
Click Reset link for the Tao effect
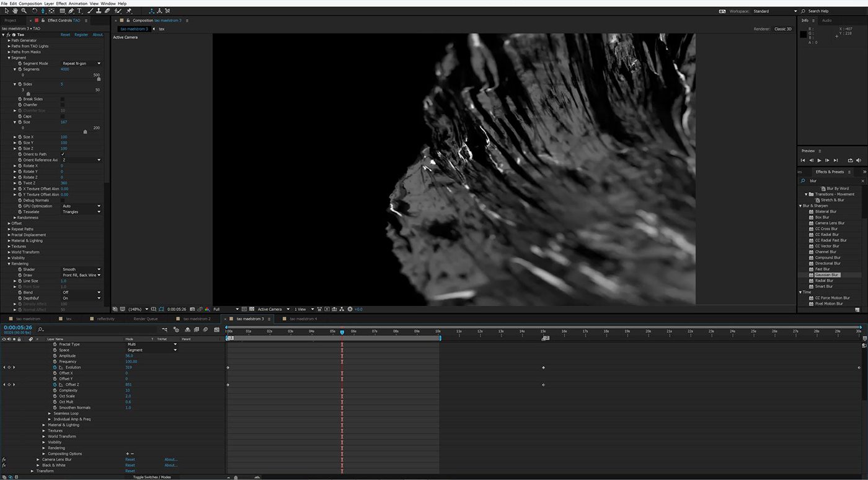pyautogui.click(x=65, y=35)
